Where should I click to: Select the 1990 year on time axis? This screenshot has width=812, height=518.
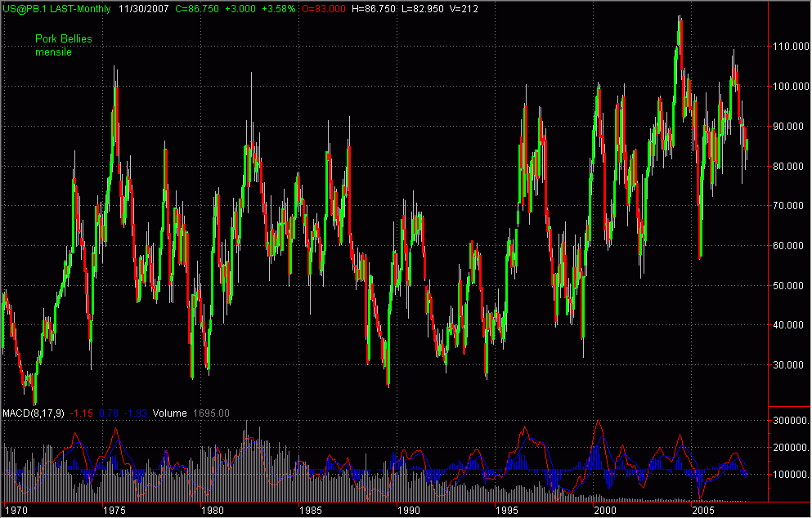click(408, 510)
